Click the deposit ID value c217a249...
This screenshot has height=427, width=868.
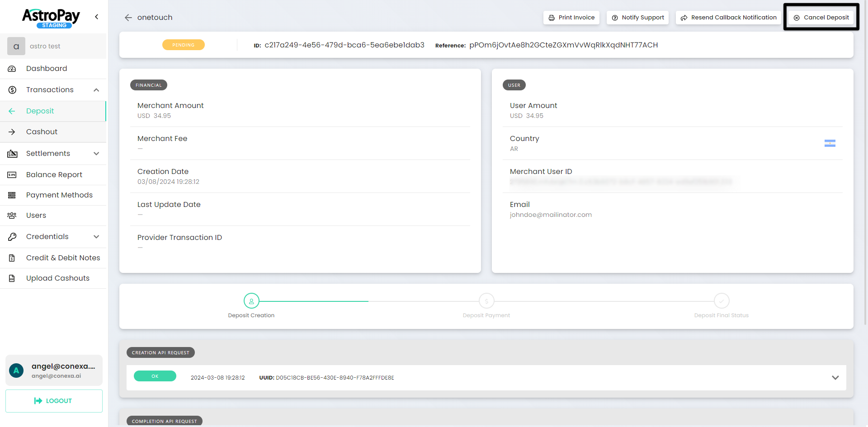click(x=344, y=45)
